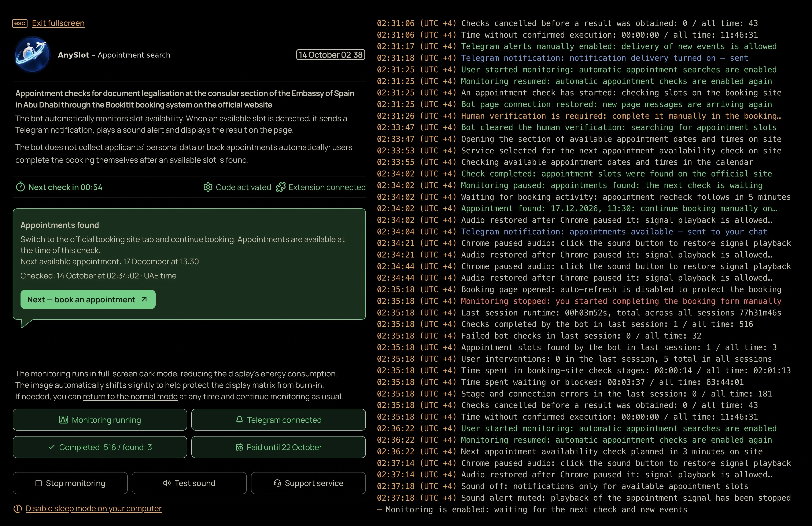Image resolution: width=812 pixels, height=526 pixels.
Task: Click the calendar icon beside Paid until
Action: coord(240,447)
